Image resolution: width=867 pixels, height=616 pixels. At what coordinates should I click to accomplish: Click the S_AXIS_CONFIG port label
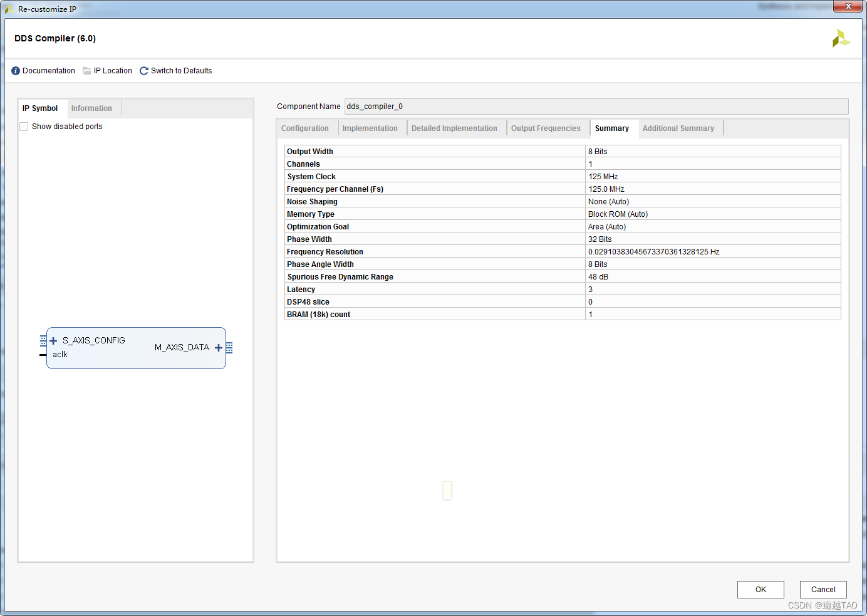tap(94, 341)
